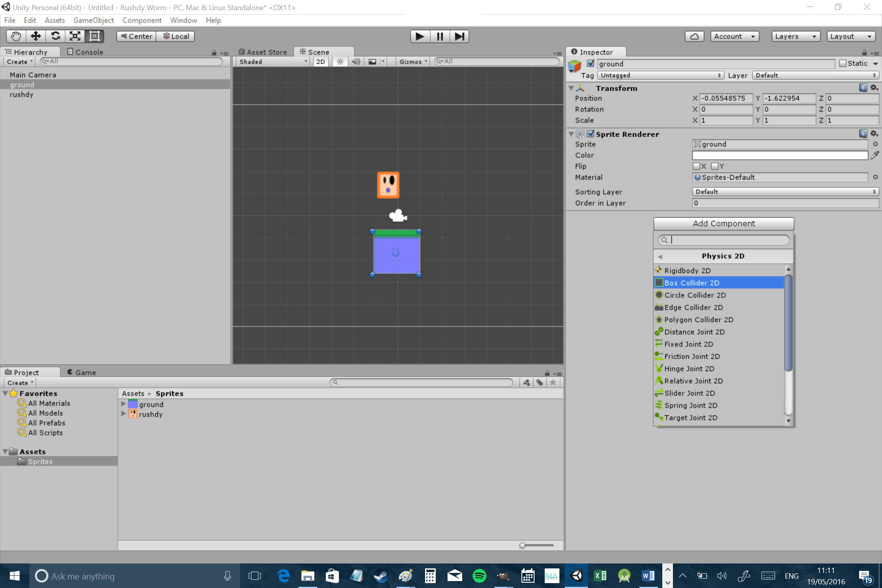The width and height of the screenshot is (882, 588).
Task: Open the Cloud services button
Action: tap(695, 36)
